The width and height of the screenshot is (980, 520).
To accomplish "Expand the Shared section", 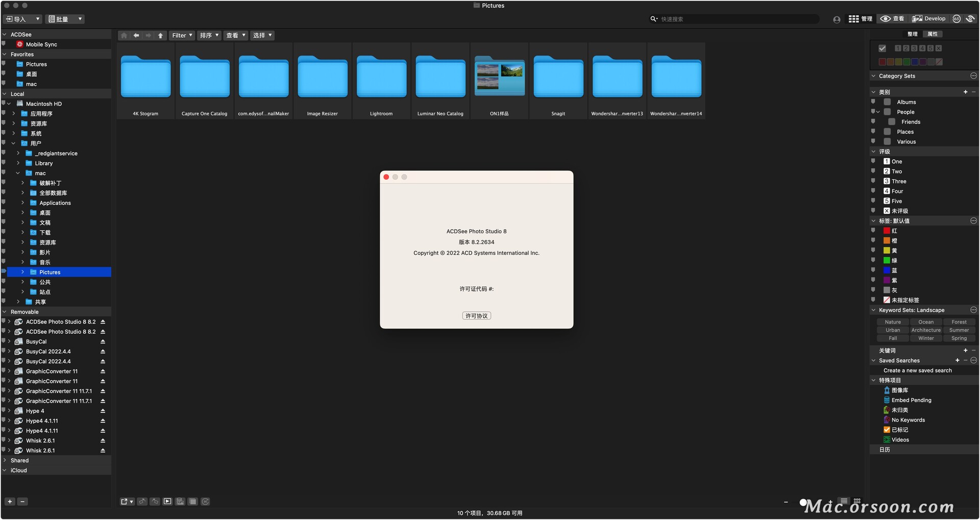I will [x=5, y=460].
